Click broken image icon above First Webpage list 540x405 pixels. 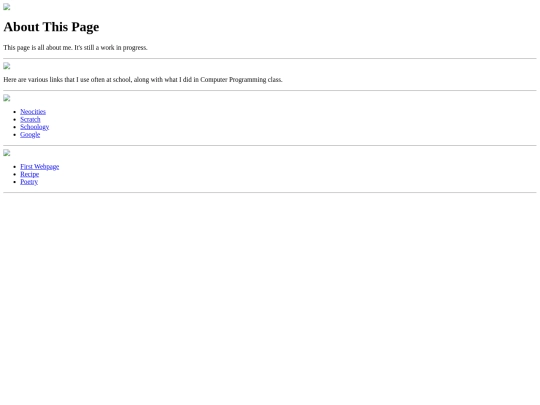[x=7, y=153]
